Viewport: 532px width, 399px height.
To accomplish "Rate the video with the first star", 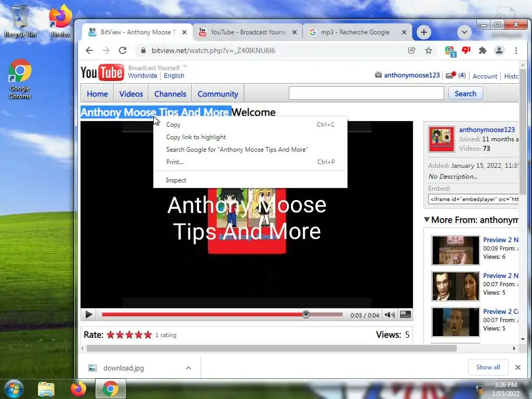I will (x=111, y=335).
